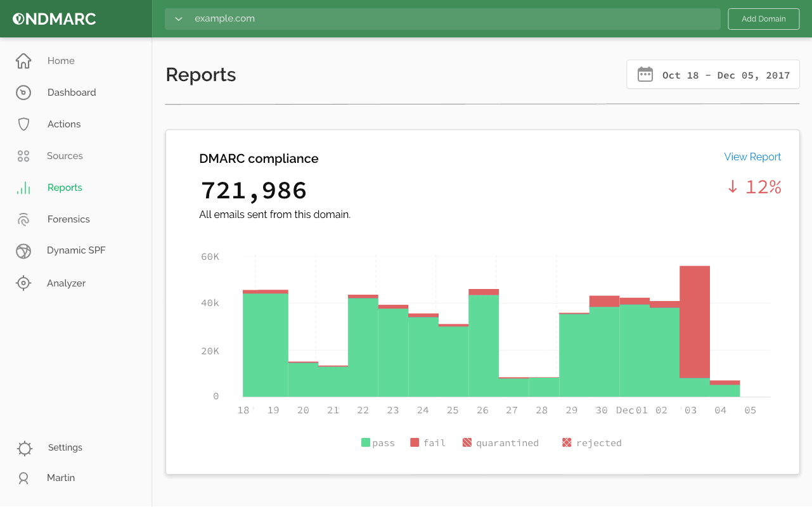Select the Actions shield icon
The image size is (812, 507).
pos(23,124)
